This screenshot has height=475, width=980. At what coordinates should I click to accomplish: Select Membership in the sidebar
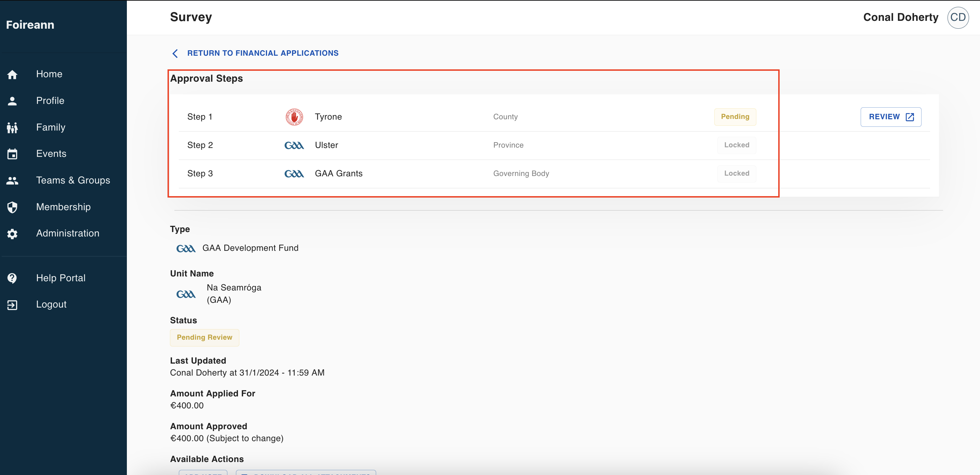[x=63, y=207]
